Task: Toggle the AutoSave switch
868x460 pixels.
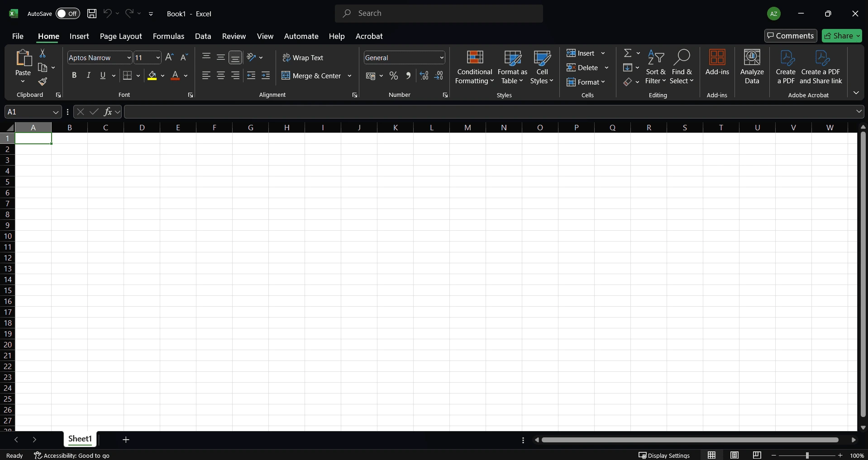Action: click(x=67, y=14)
